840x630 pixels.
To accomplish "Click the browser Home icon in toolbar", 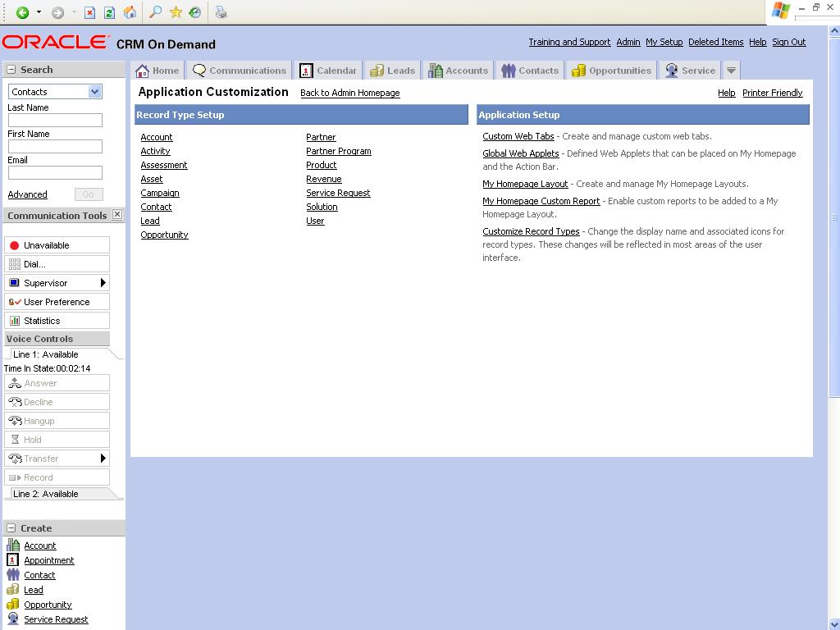I will 130,12.
